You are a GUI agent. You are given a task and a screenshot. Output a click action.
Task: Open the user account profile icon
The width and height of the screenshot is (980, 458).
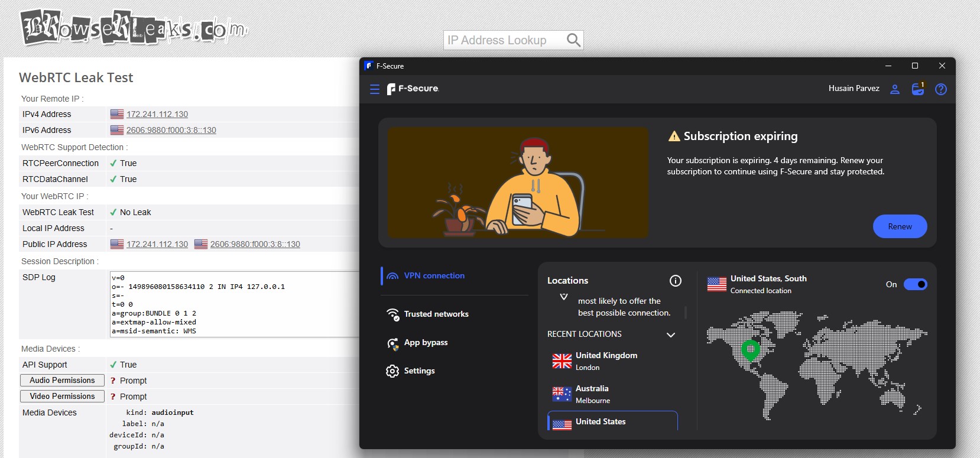point(895,89)
